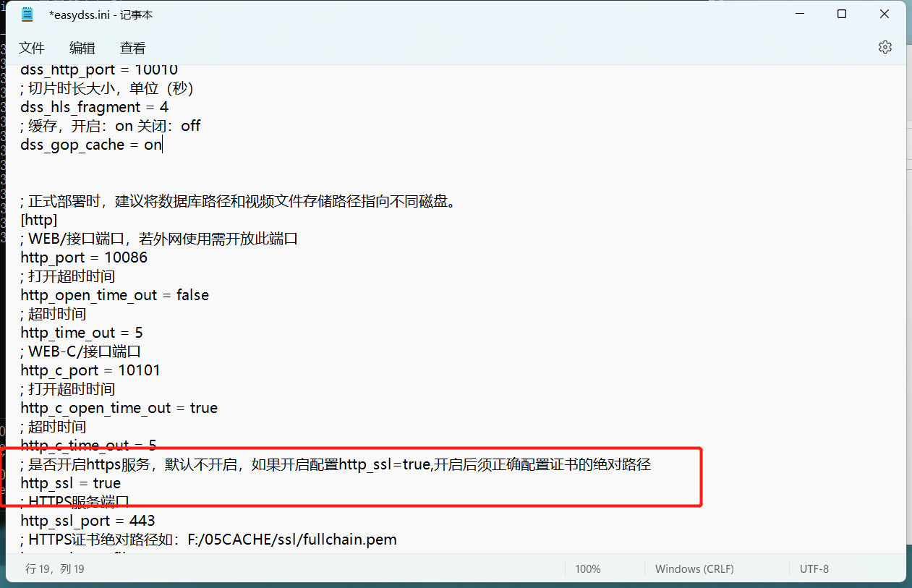Click the 100% zoom indicator in status bar
This screenshot has width=912, height=588.
pyautogui.click(x=588, y=569)
